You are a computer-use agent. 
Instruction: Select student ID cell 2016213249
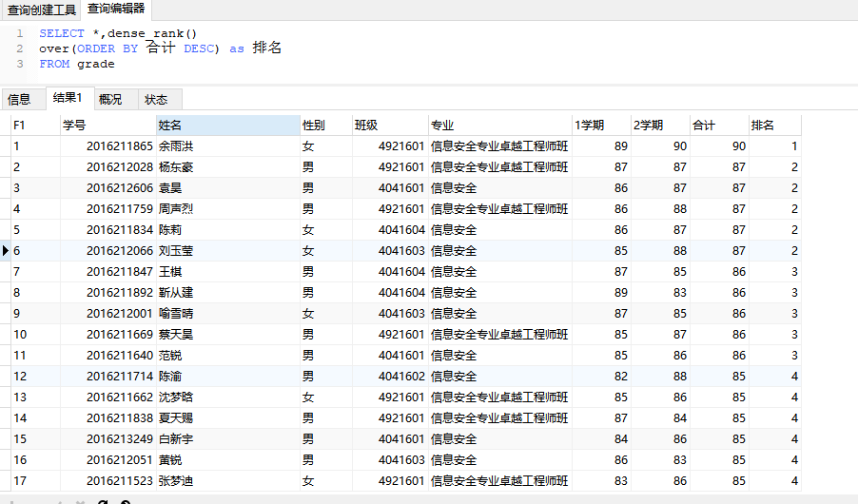(108, 439)
